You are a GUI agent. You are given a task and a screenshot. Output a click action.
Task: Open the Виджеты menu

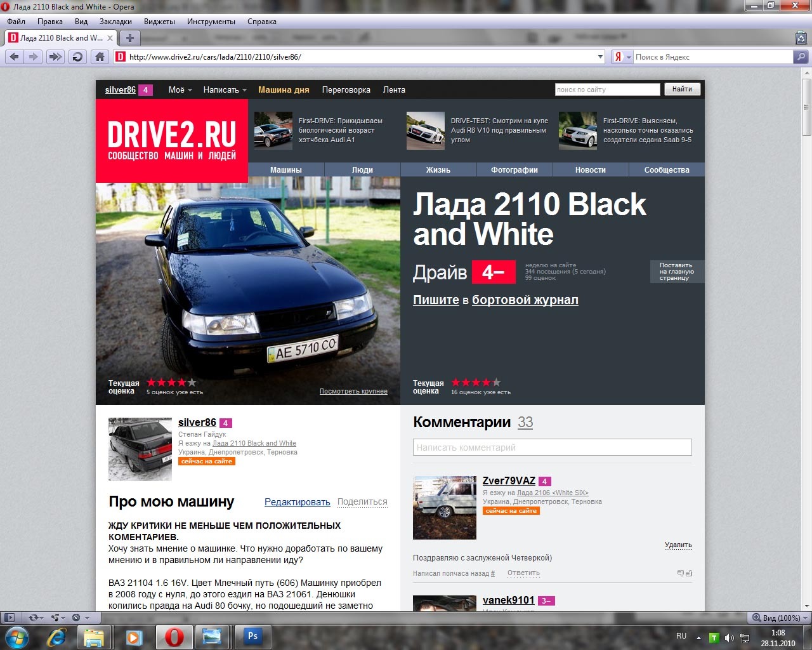(159, 22)
